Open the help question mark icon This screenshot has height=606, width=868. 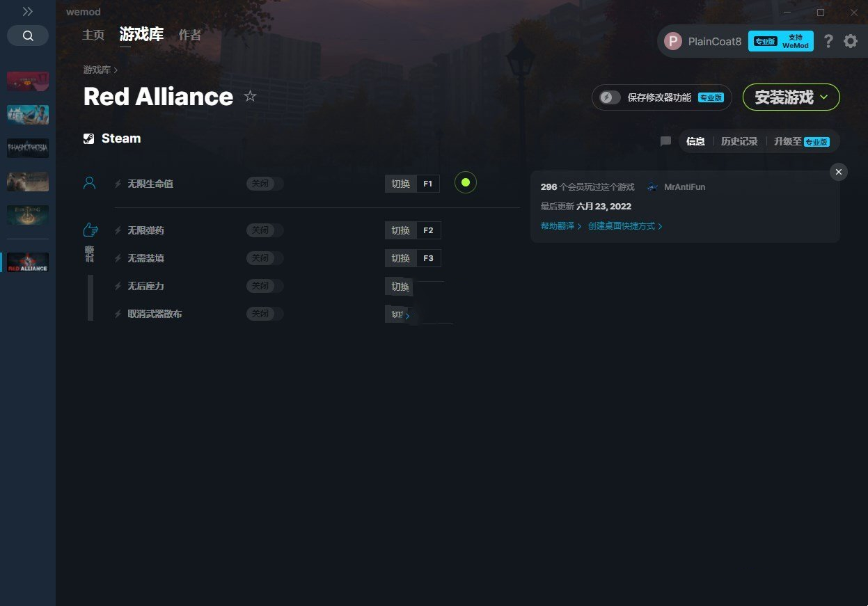(x=828, y=41)
